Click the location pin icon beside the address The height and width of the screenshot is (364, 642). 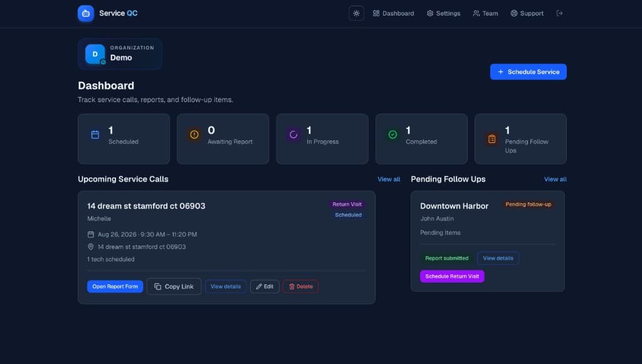tap(91, 247)
